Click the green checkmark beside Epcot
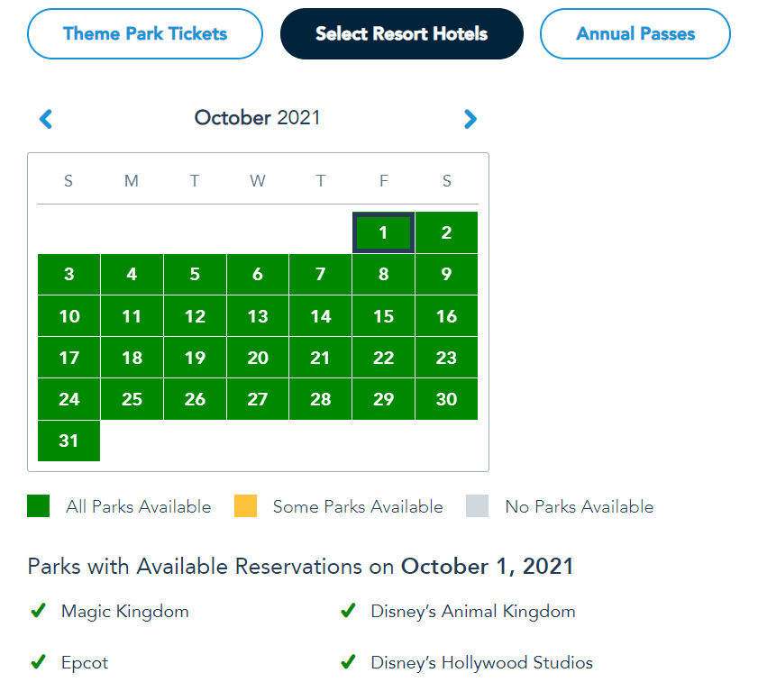The image size is (758, 700). pos(38,663)
